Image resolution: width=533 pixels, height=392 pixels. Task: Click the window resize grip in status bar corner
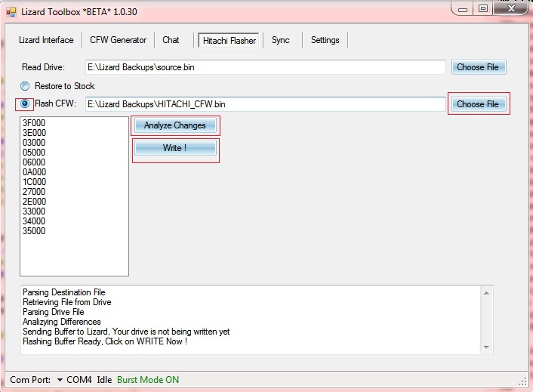522,381
